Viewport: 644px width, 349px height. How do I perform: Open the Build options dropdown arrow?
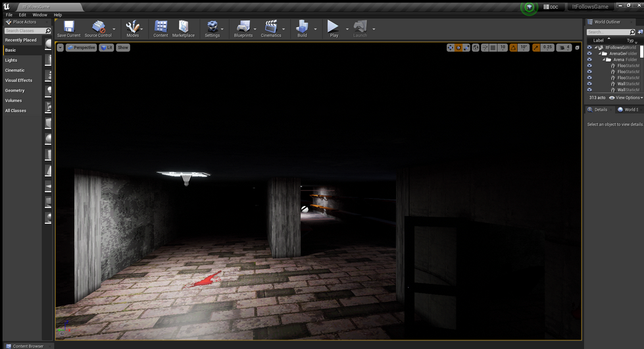(x=316, y=29)
